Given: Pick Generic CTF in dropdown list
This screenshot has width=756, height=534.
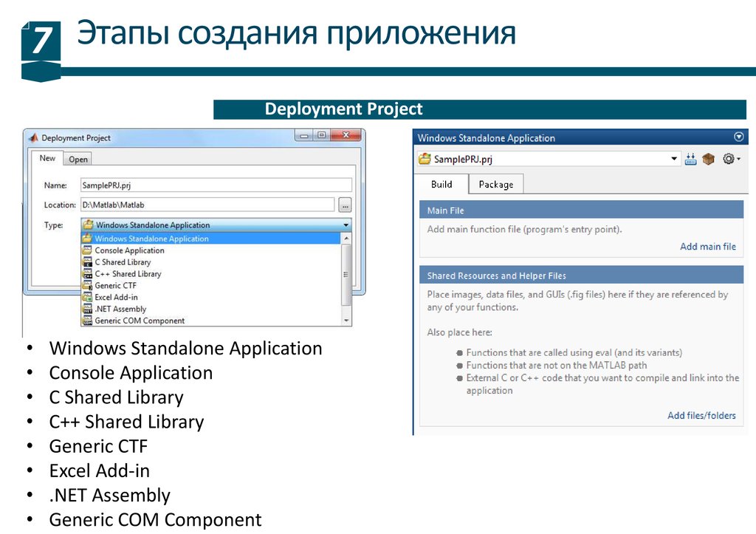Looking at the screenshot, I should tap(115, 285).
